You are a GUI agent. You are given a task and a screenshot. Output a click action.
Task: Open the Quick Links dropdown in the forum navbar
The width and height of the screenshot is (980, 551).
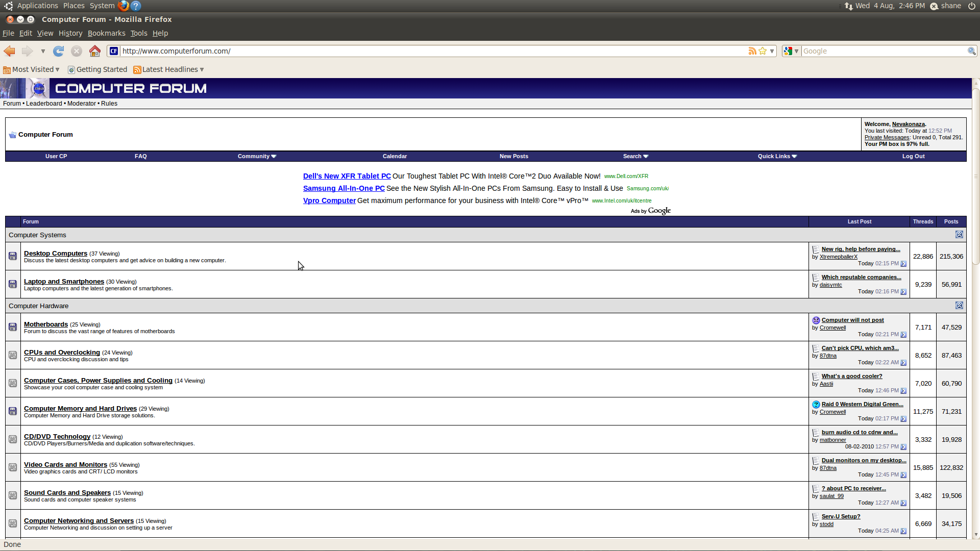coord(776,156)
